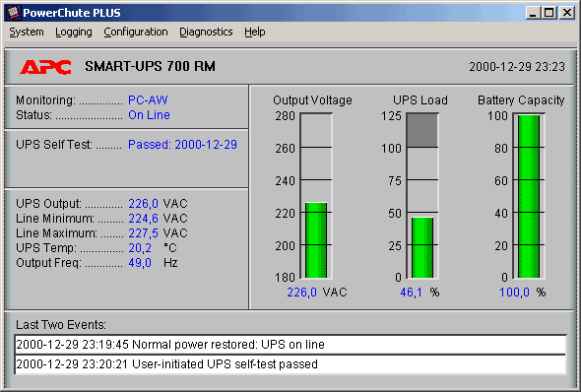581x392 pixels.
Task: Maximize the PowerChute PLUS window
Action: coord(549,13)
